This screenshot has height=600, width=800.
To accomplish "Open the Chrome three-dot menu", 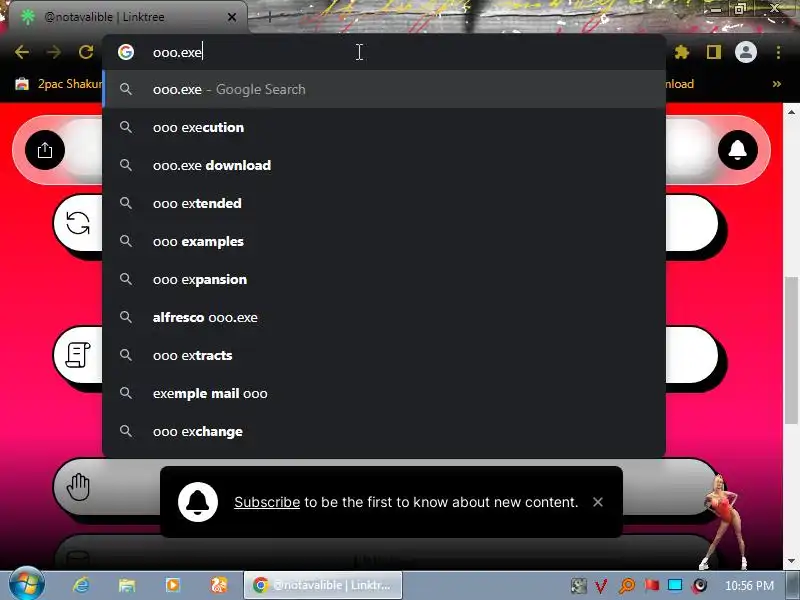I will click(778, 52).
